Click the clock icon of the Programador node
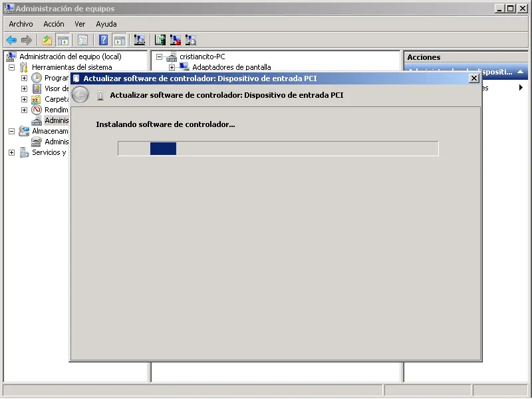 [37, 78]
